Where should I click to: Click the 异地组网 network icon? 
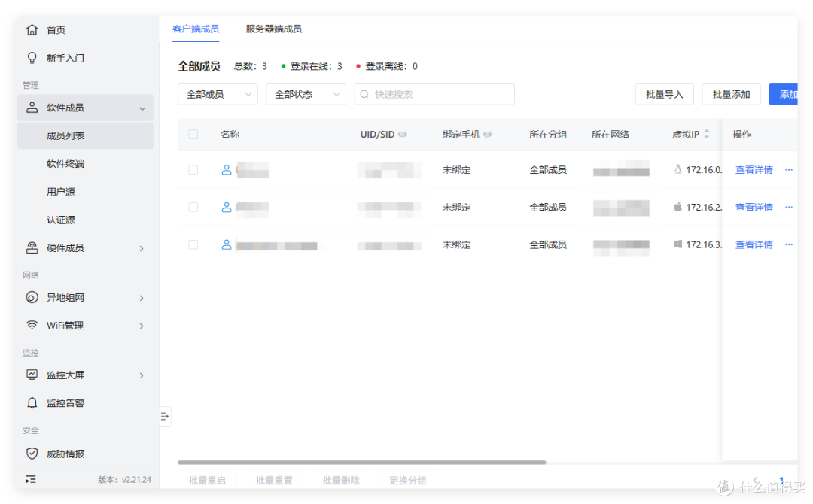pyautogui.click(x=32, y=297)
